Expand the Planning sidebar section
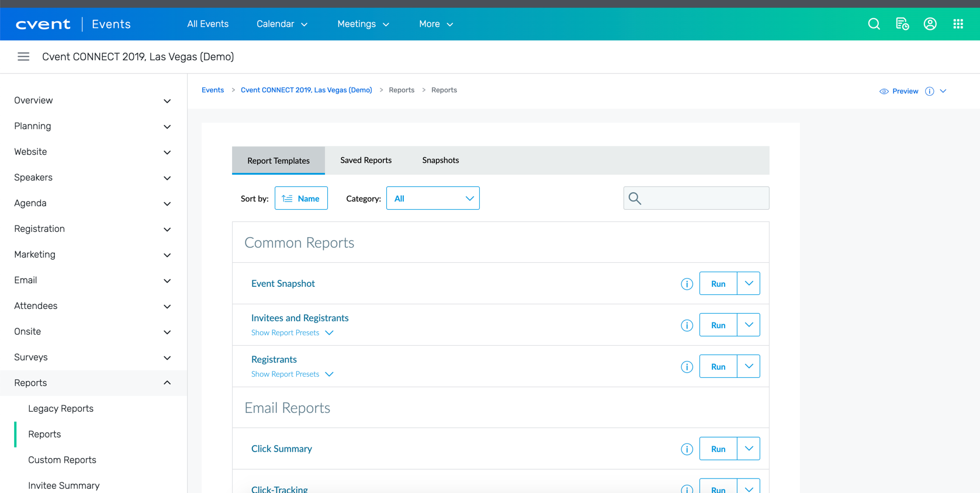 pyautogui.click(x=94, y=126)
